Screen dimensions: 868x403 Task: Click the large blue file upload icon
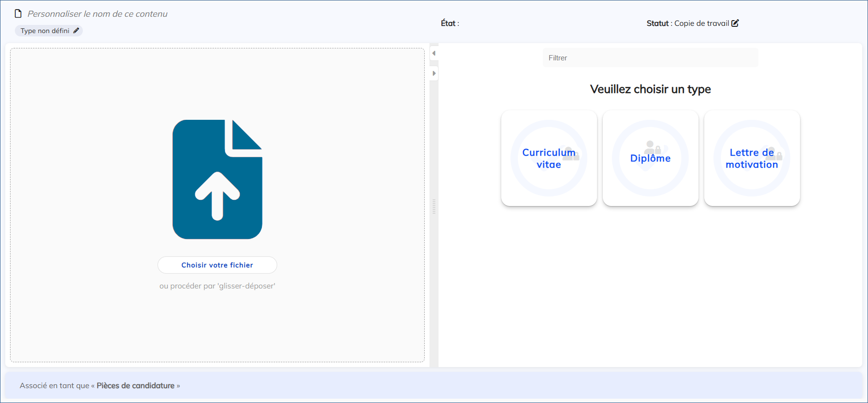coord(217,179)
